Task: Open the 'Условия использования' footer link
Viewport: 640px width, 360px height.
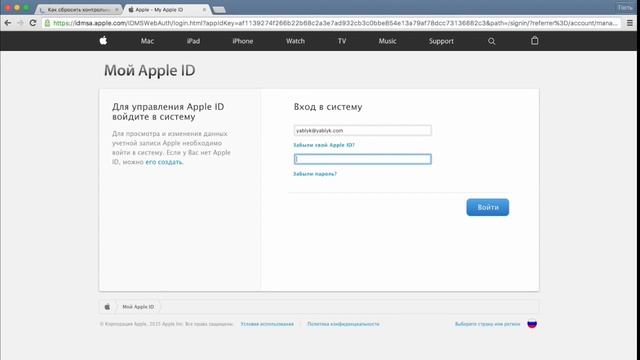Action: 267,324
